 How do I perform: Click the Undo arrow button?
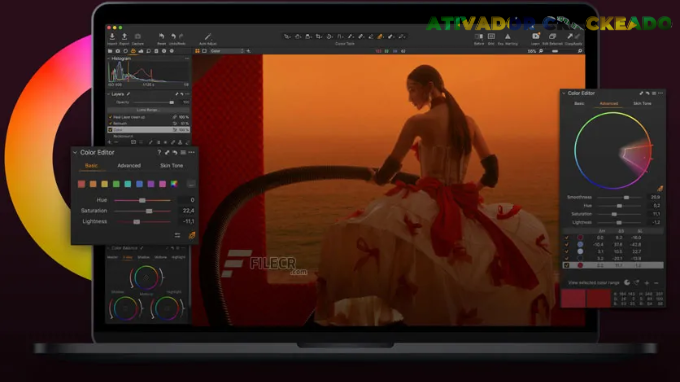pos(173,36)
